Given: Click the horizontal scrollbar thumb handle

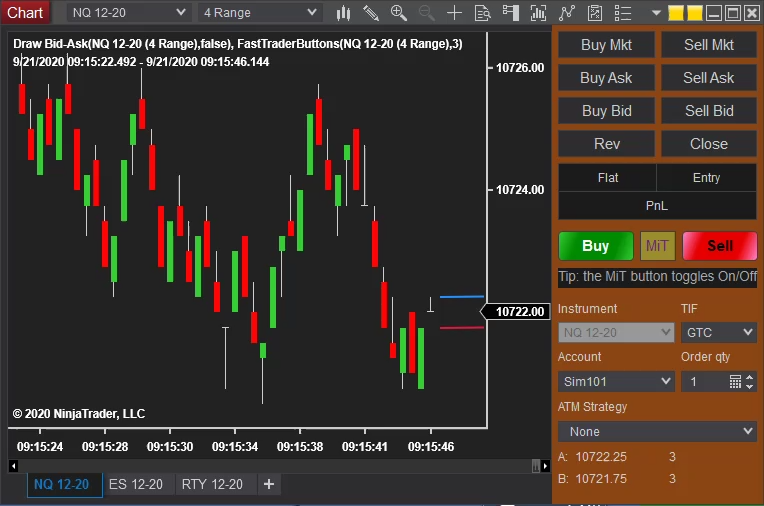Looking at the screenshot, I should 536,466.
